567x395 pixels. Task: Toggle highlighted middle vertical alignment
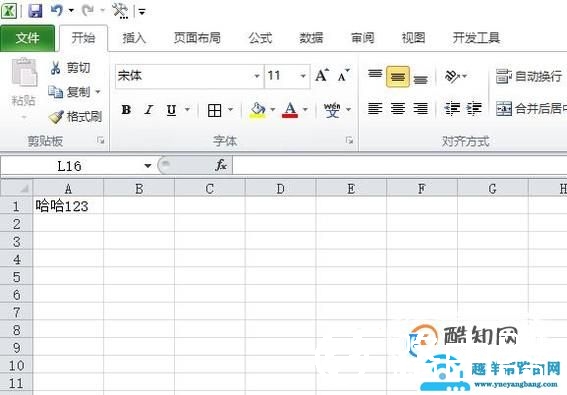[398, 76]
